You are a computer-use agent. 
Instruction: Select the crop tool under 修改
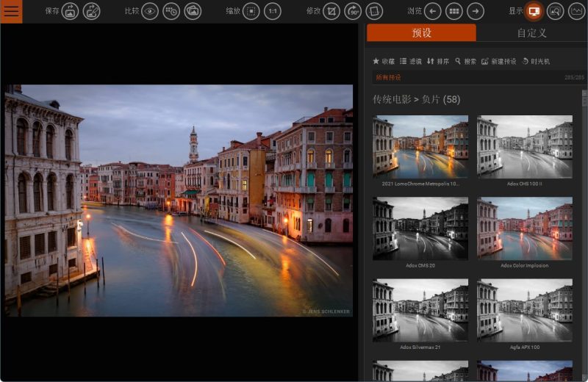point(331,11)
